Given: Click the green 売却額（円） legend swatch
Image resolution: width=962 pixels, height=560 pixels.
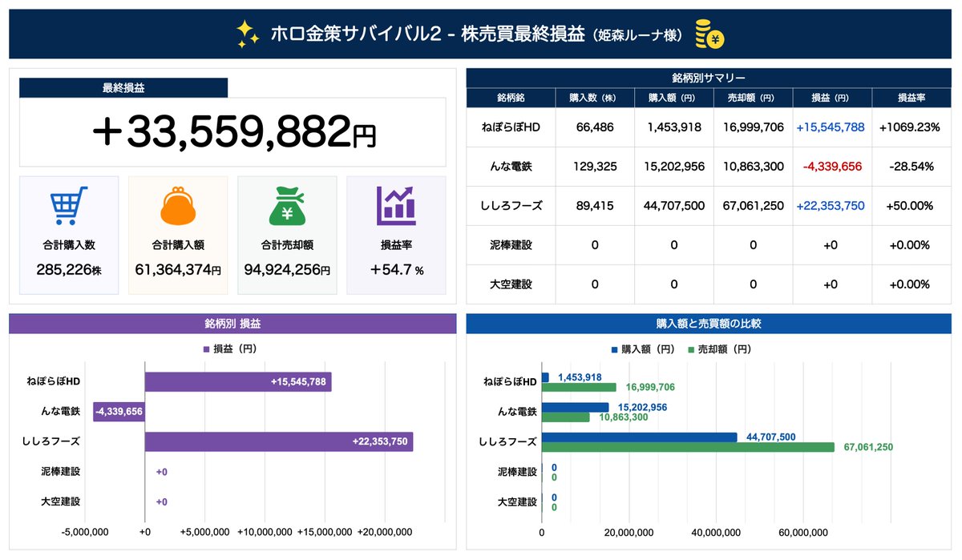Looking at the screenshot, I should tap(690, 349).
